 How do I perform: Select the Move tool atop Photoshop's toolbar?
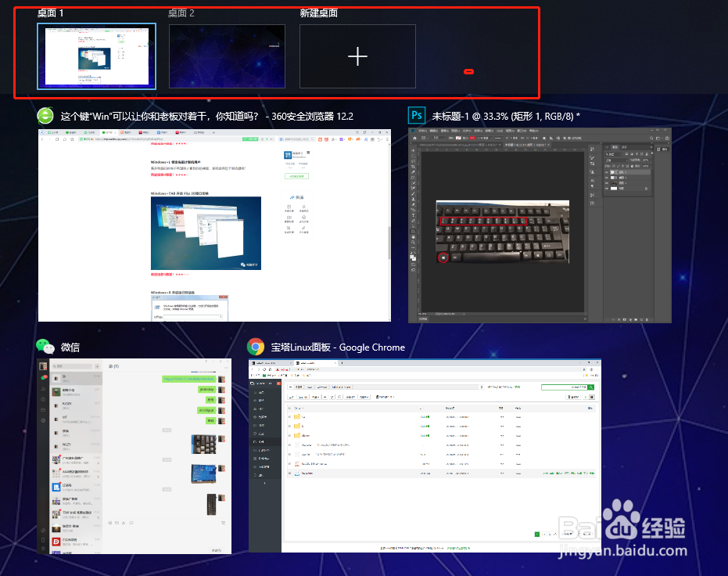pyautogui.click(x=413, y=151)
